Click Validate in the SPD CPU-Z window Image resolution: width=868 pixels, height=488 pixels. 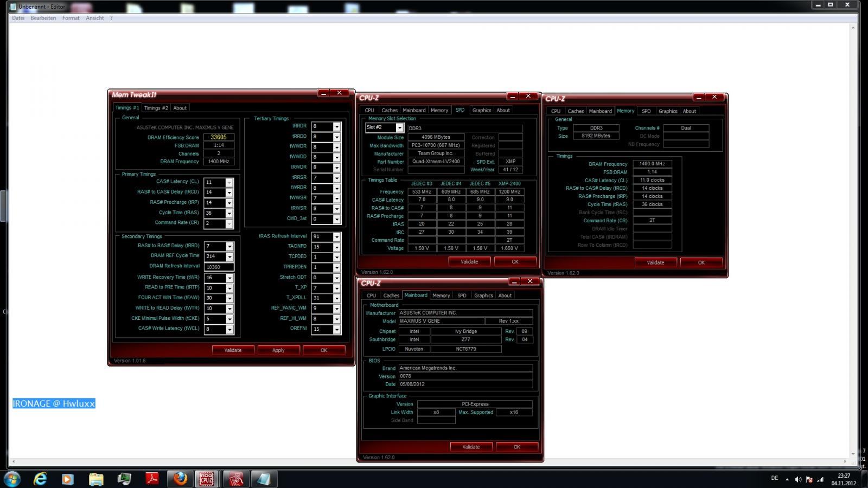tap(469, 261)
